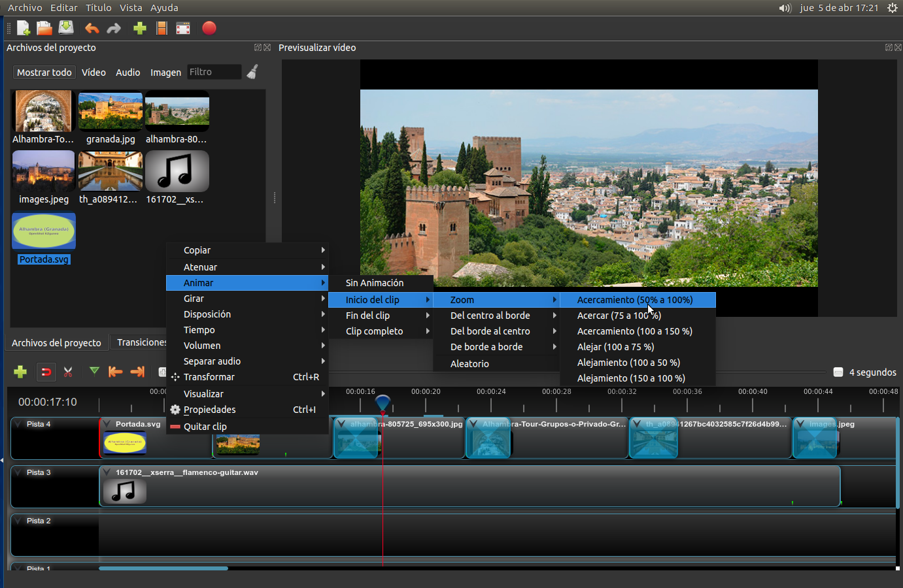
Task: Select the granada.jpg thumbnail
Action: click(111, 112)
